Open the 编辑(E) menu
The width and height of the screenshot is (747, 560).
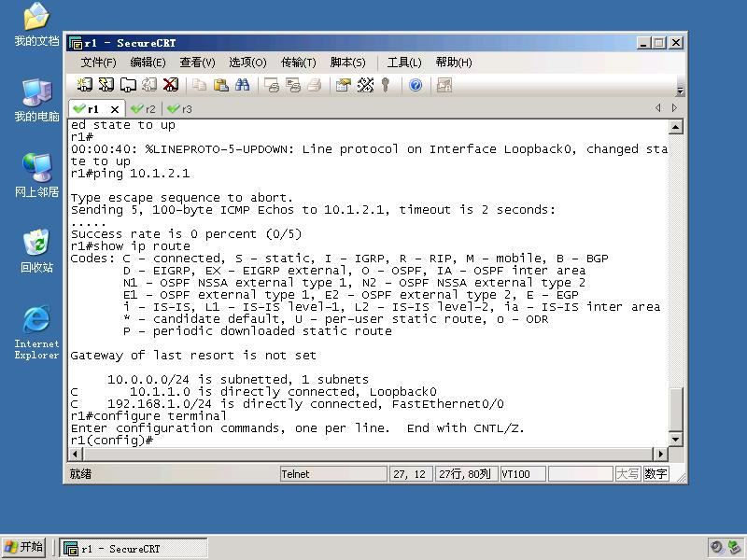point(148,63)
